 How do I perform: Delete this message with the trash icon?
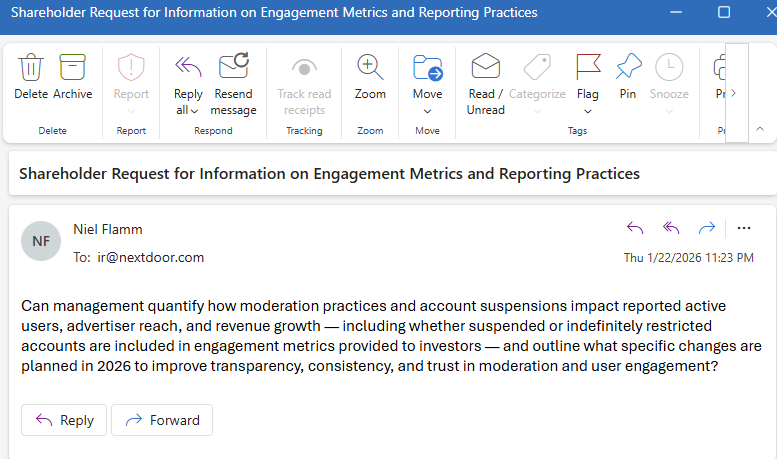click(31, 67)
